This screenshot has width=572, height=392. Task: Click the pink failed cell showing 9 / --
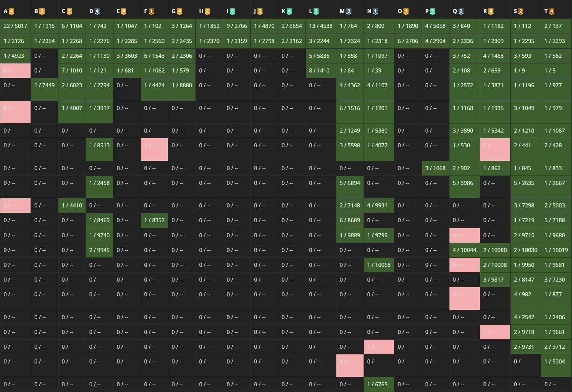coord(15,112)
